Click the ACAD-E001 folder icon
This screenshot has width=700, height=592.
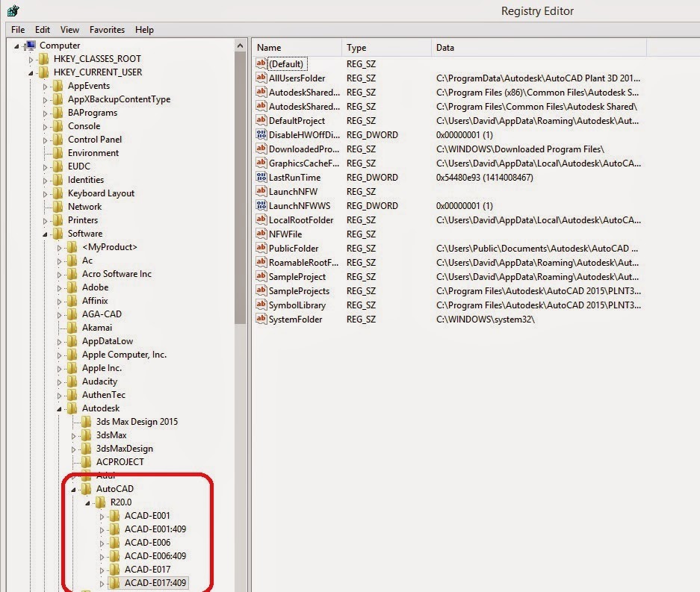[115, 515]
